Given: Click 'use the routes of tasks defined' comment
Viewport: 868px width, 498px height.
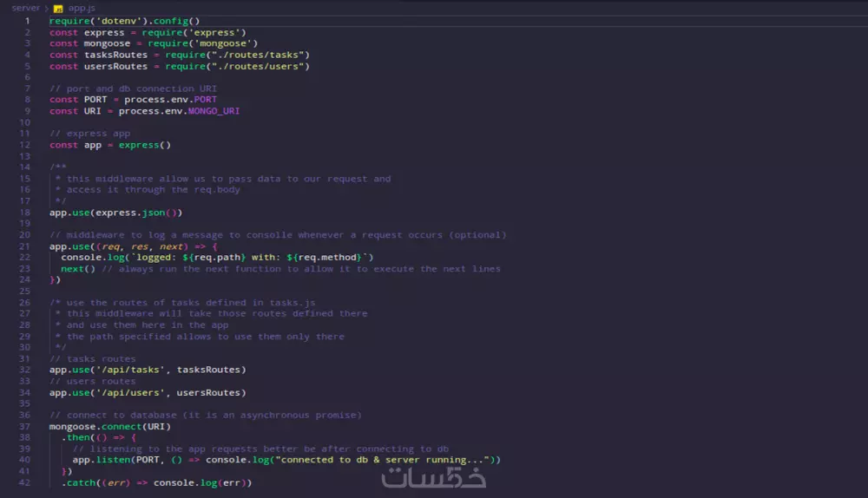Looking at the screenshot, I should click(182, 303).
